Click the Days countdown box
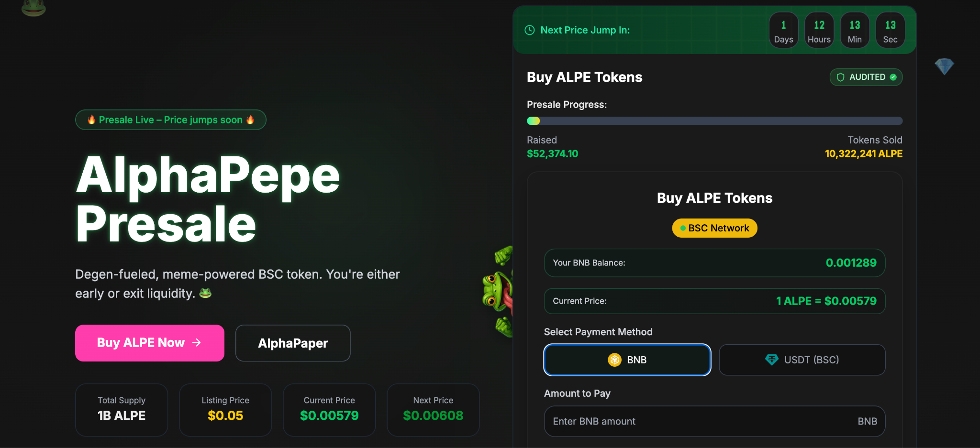This screenshot has width=980, height=448. point(783,30)
